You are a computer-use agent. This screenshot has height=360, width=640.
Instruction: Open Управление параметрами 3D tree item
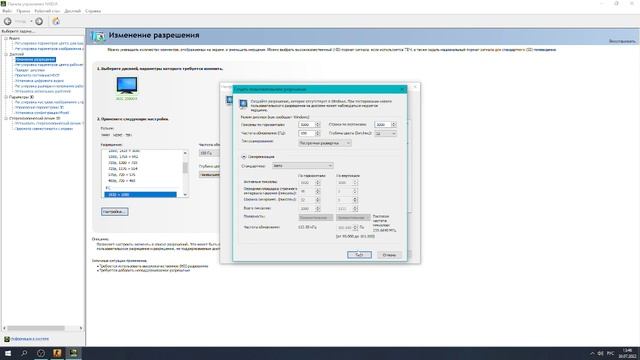tap(39, 107)
